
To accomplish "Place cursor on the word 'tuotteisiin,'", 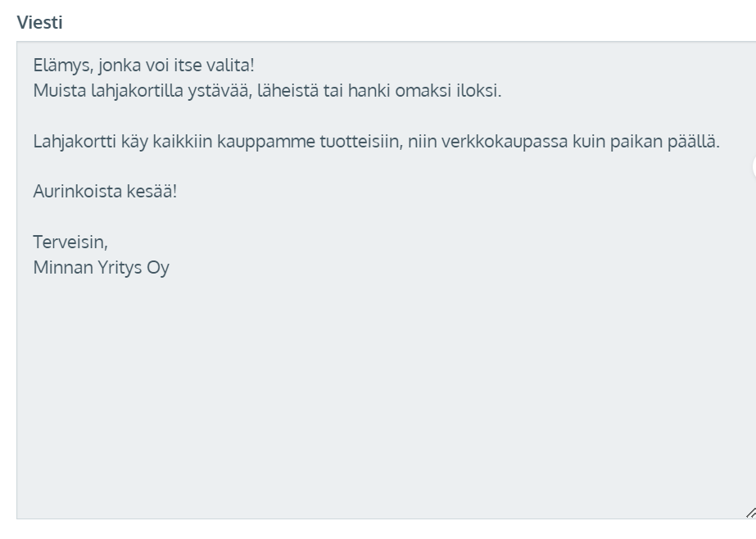I will pyautogui.click(x=361, y=141).
